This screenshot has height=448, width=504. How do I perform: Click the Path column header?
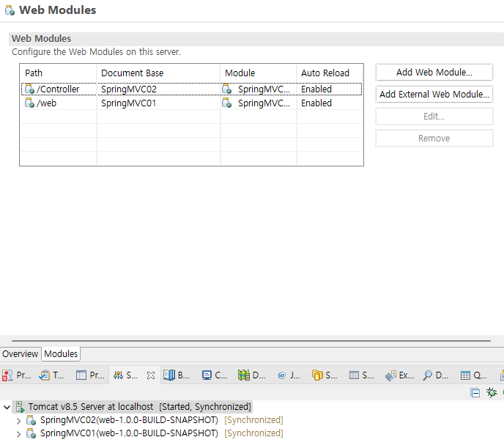pos(58,73)
